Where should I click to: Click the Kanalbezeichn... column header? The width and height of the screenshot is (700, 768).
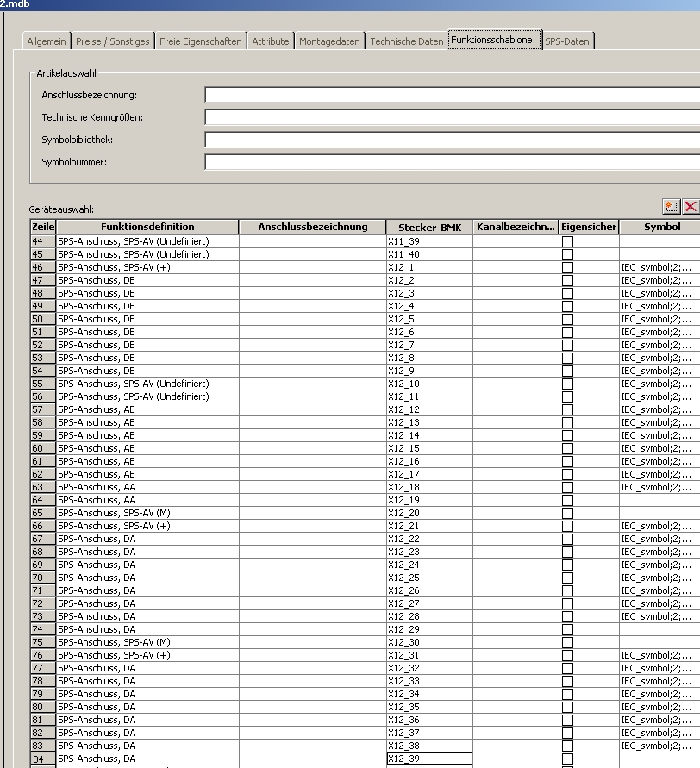[516, 227]
